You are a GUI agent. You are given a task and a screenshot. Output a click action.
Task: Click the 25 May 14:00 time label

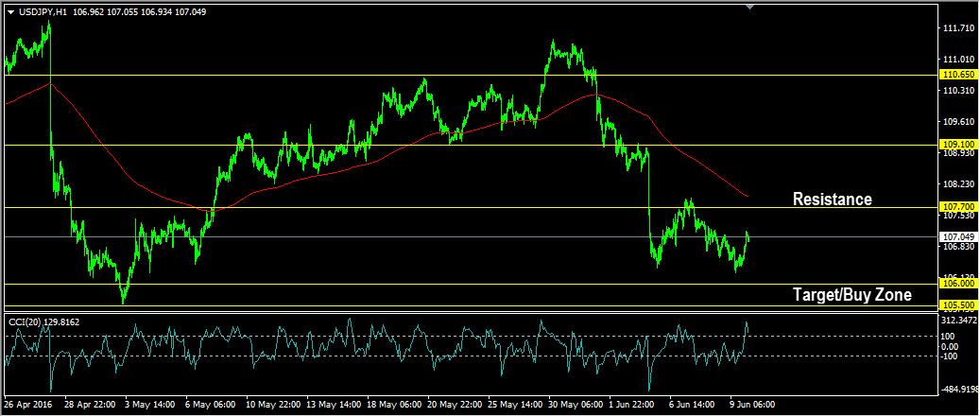pos(516,405)
